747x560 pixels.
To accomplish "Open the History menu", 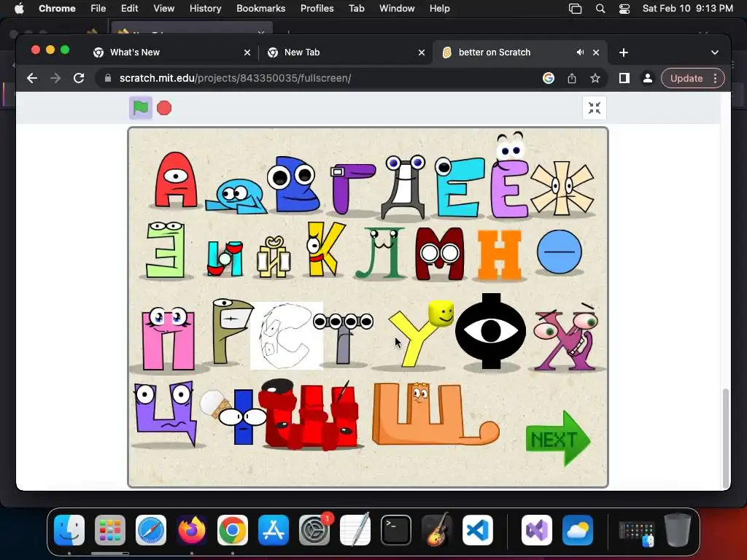I will tap(205, 9).
